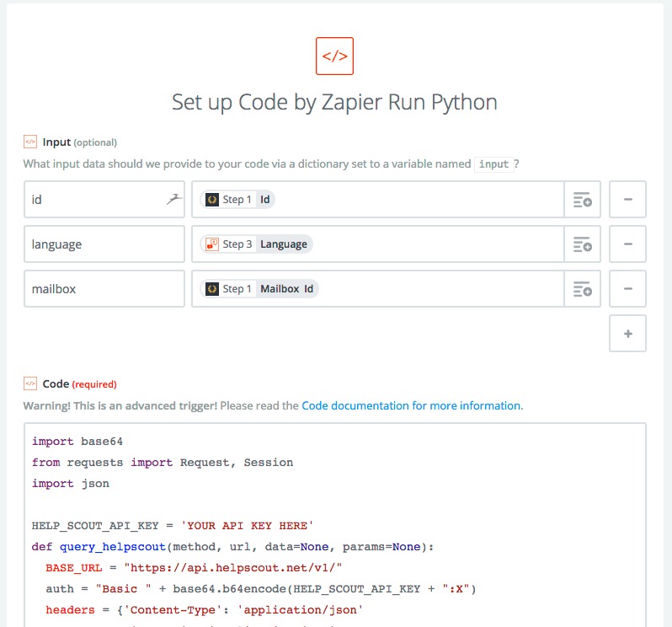
Task: Click the Help Scout icon in Mailbox Id pill
Action: point(211,288)
